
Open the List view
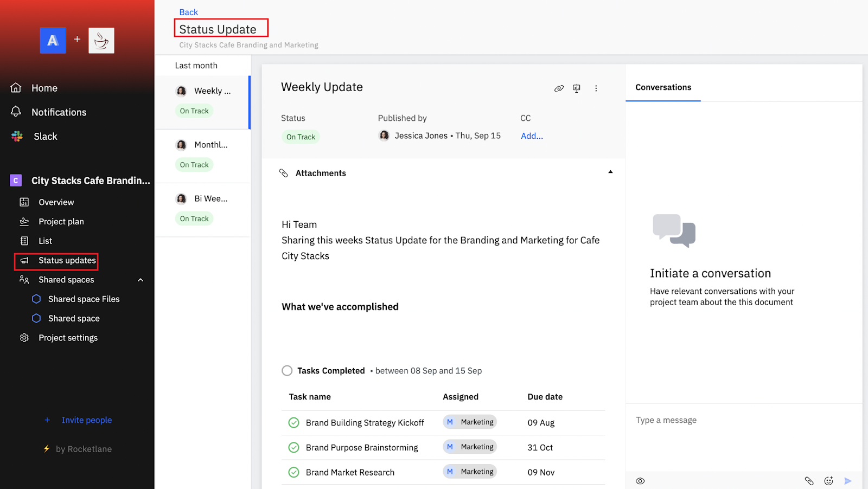tap(46, 241)
